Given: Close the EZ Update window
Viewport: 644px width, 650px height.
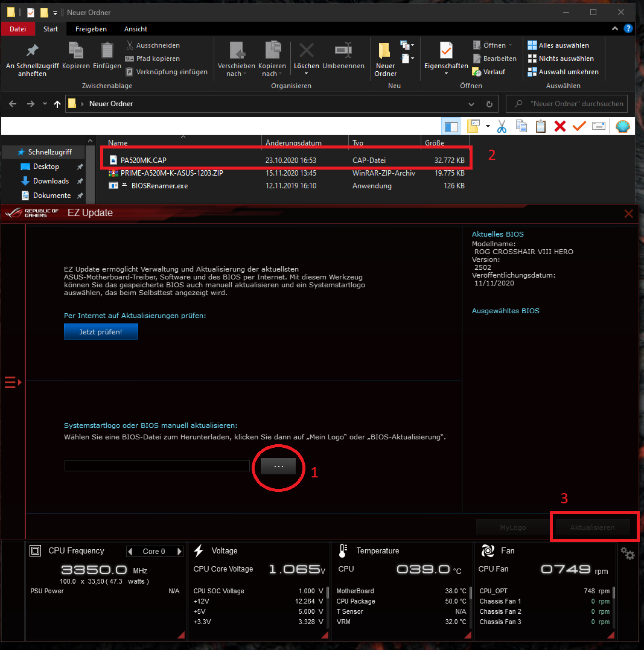Looking at the screenshot, I should pyautogui.click(x=629, y=214).
